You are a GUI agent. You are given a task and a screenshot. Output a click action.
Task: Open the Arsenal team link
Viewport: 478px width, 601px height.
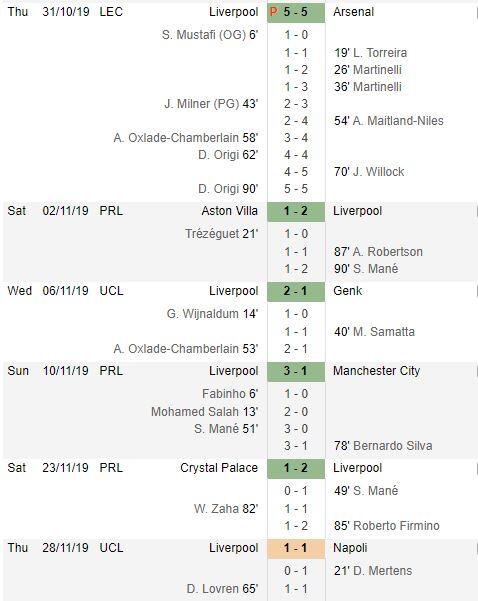(353, 12)
